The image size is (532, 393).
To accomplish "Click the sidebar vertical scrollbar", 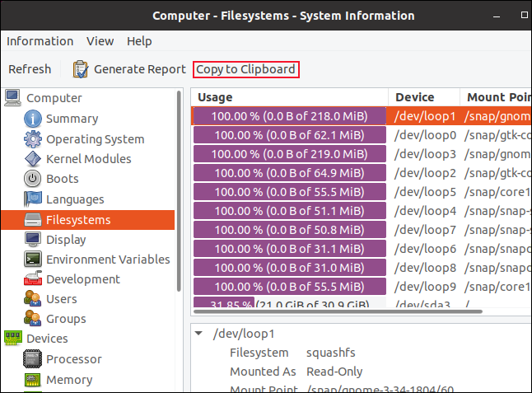I will [x=179, y=189].
